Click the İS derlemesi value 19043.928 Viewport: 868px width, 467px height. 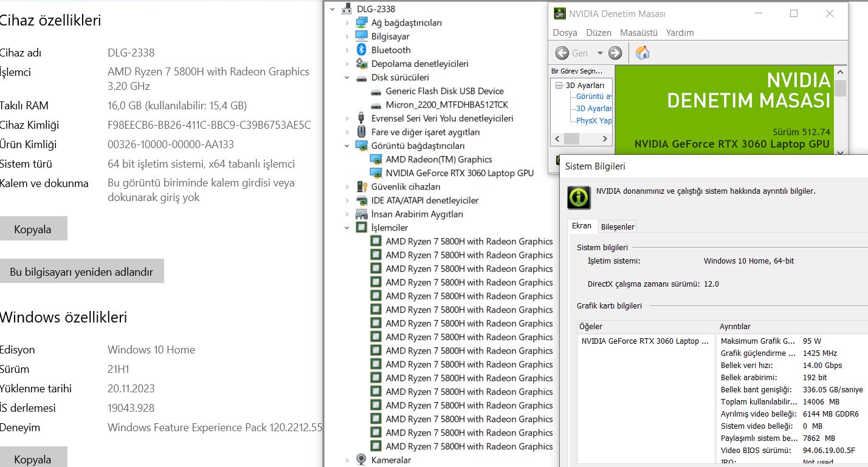pyautogui.click(x=131, y=408)
